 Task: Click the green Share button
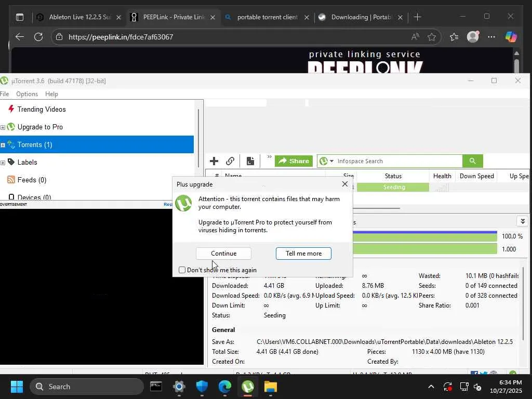294,161
